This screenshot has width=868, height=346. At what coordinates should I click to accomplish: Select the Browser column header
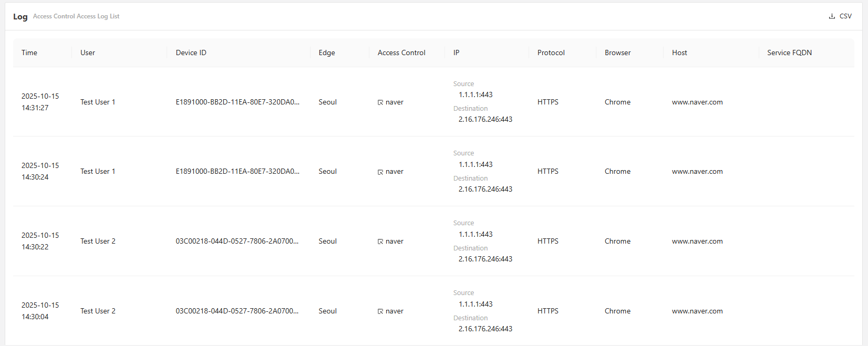(617, 53)
